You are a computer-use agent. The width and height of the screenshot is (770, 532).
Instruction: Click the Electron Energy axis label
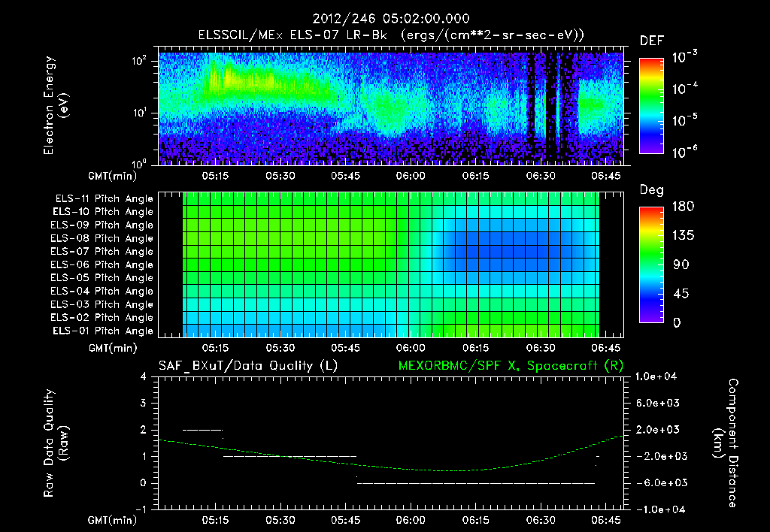(56, 105)
